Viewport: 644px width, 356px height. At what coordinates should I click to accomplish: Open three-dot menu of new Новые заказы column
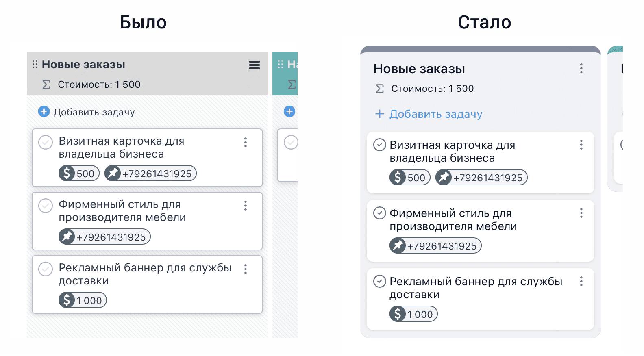[581, 68]
